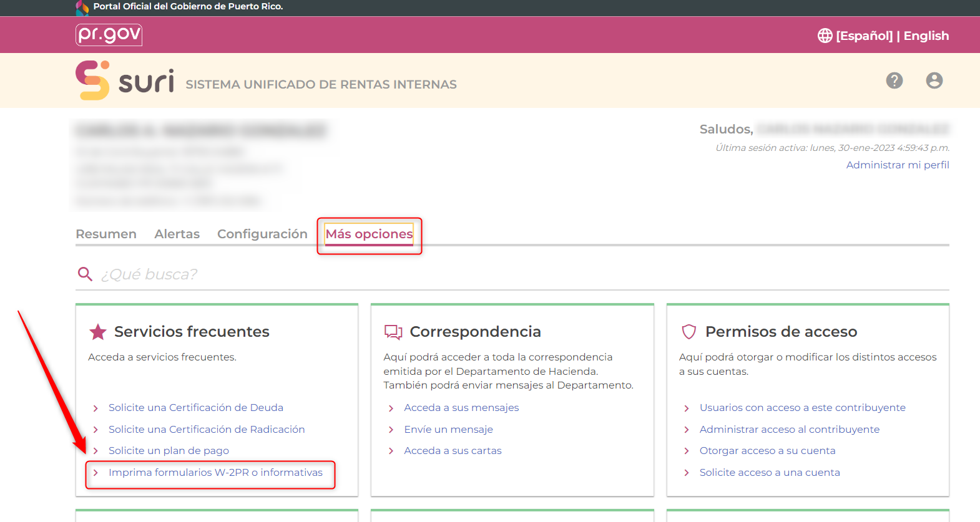Click the globe language icon
This screenshot has width=980, height=522.
tap(825, 36)
